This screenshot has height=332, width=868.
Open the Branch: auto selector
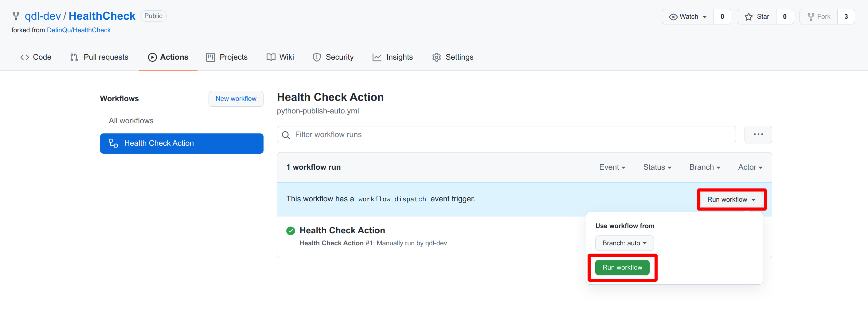(624, 243)
